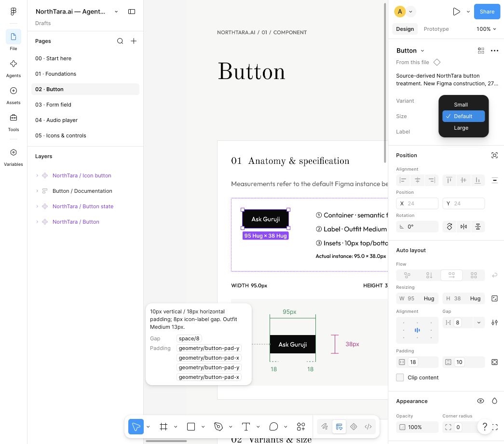This screenshot has height=444, width=504.
Task: Expand the NorthTara / Button state layer
Action: coord(37,206)
